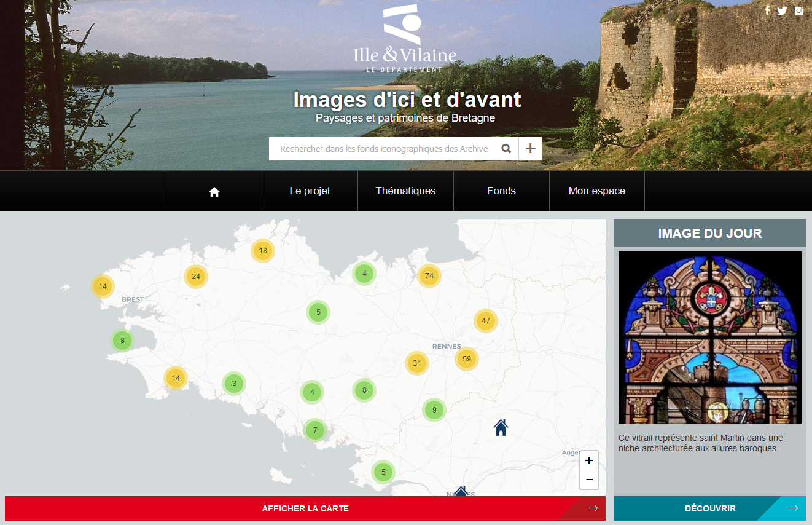This screenshot has height=525, width=812.
Task: Open the stained glass image of the day
Action: (x=709, y=337)
